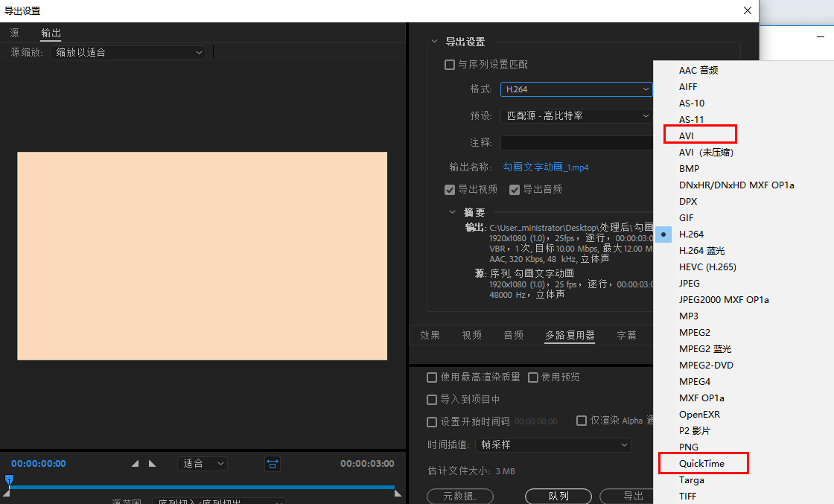The height and width of the screenshot is (504, 834).
Task: Open the 多路复用器 tab
Action: point(570,335)
